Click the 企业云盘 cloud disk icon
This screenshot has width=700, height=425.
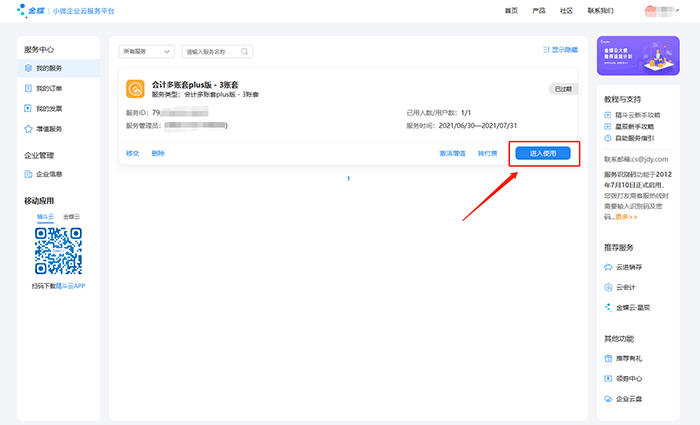coord(608,399)
